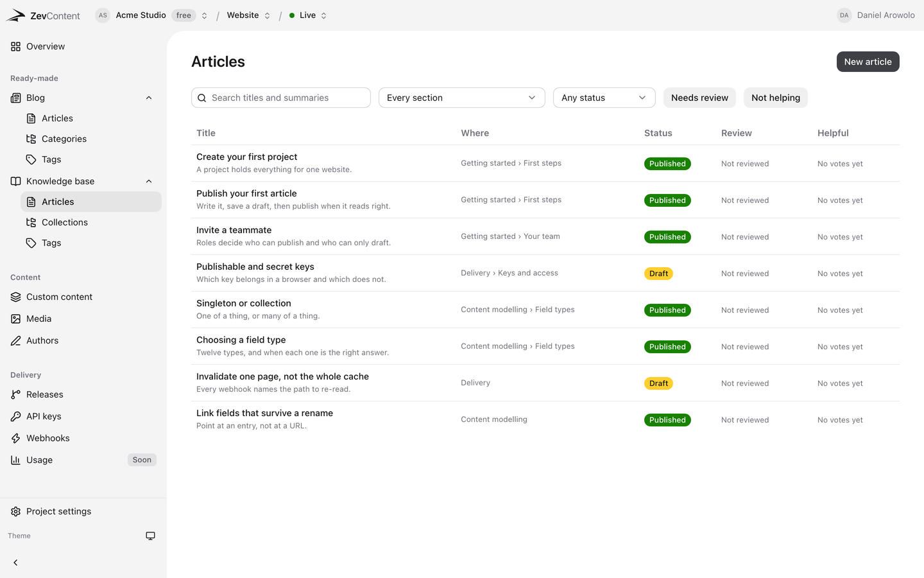Open Collections under Knowledge base

[x=91, y=222]
